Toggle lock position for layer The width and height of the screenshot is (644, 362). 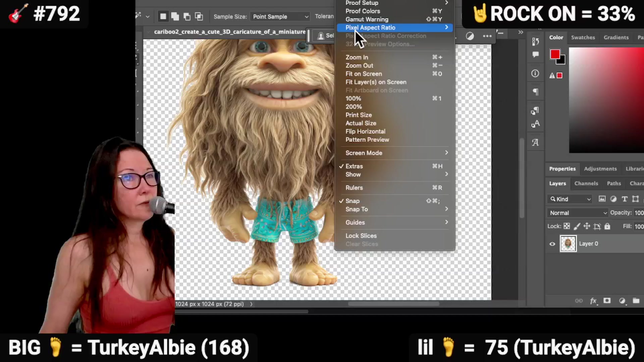point(587,226)
